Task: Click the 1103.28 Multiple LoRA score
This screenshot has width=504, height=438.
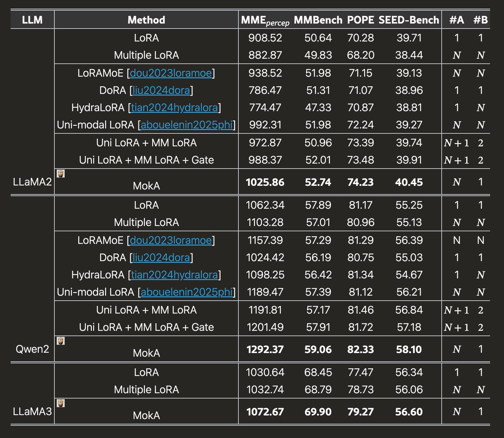Action: point(265,222)
